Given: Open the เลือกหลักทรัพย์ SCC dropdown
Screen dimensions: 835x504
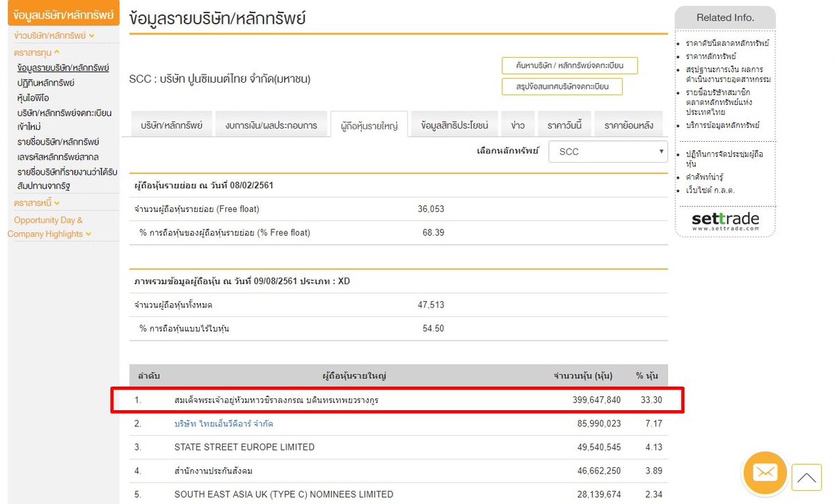Looking at the screenshot, I should pyautogui.click(x=607, y=152).
